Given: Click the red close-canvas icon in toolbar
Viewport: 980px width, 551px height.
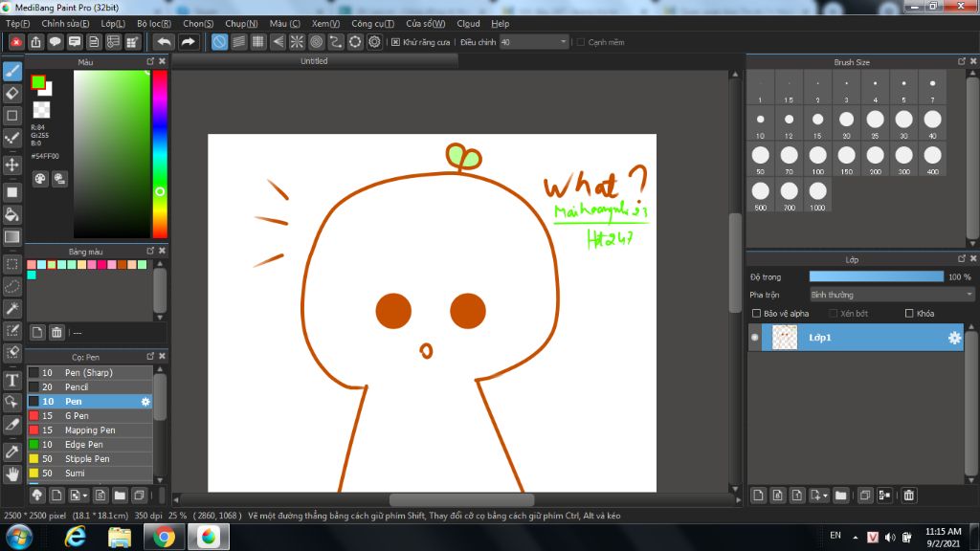Looking at the screenshot, I should pos(16,42).
